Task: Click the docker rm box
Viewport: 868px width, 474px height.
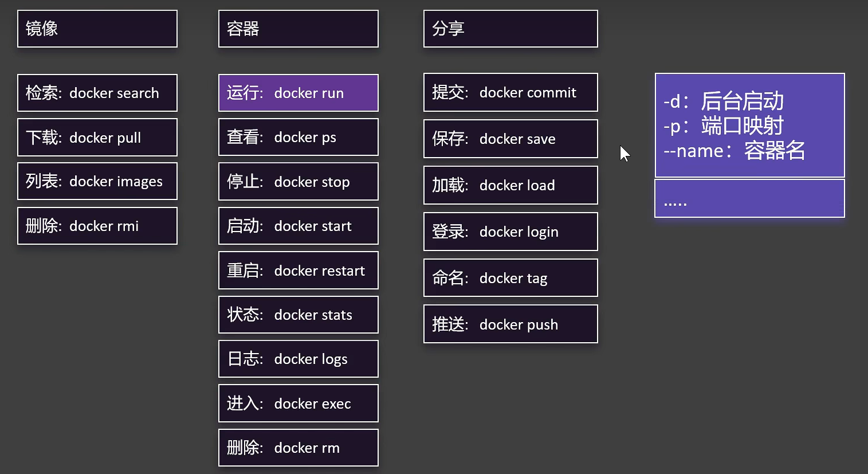Action: [x=298, y=447]
